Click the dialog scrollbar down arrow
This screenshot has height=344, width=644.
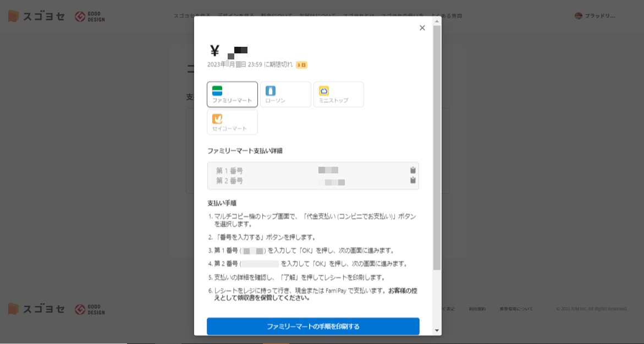(x=437, y=330)
